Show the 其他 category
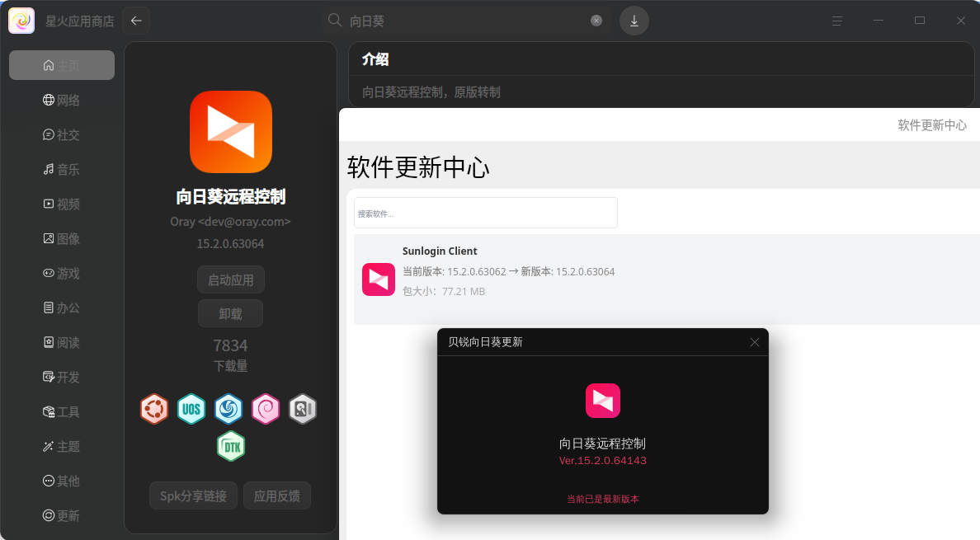 pyautogui.click(x=62, y=481)
